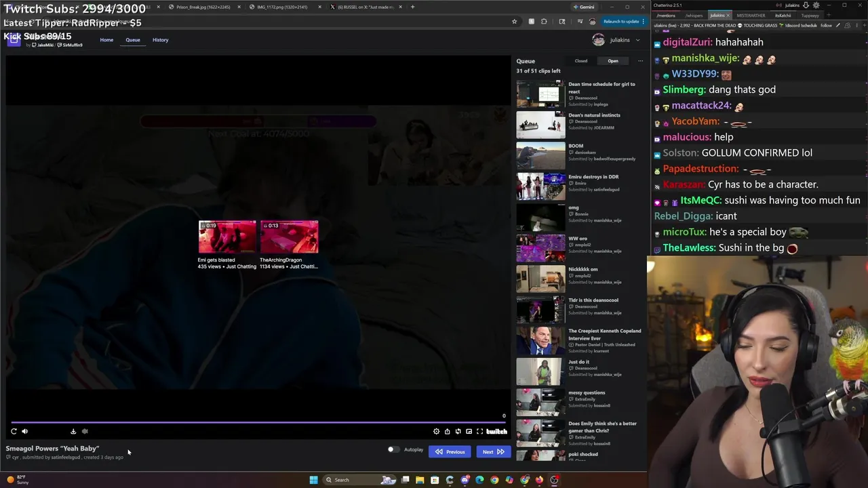Click the cyr channel link

coord(15,457)
